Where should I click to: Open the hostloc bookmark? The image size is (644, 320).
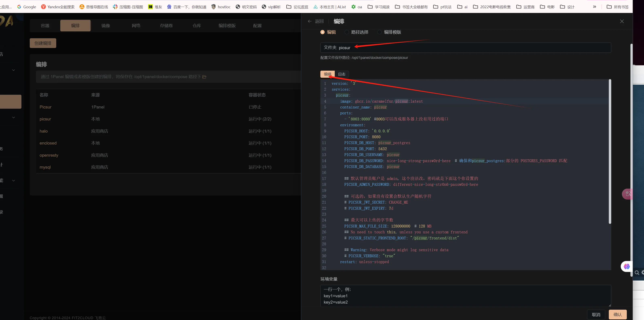[x=221, y=7]
